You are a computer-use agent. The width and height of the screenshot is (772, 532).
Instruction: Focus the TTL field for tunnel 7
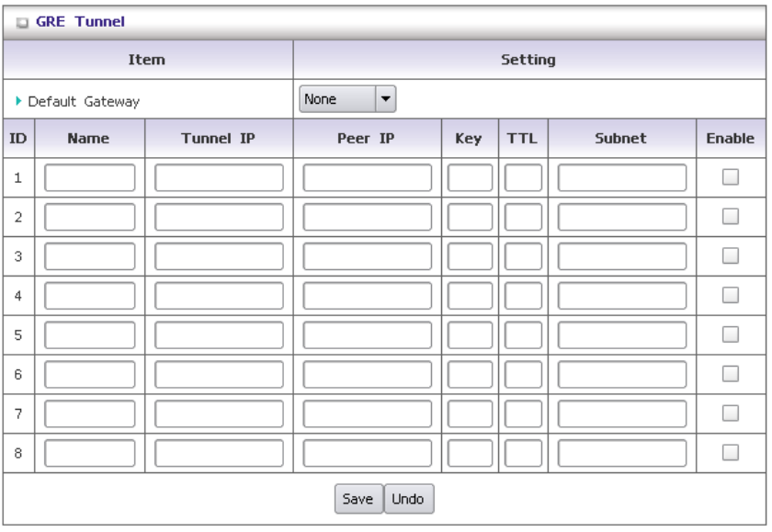(523, 413)
